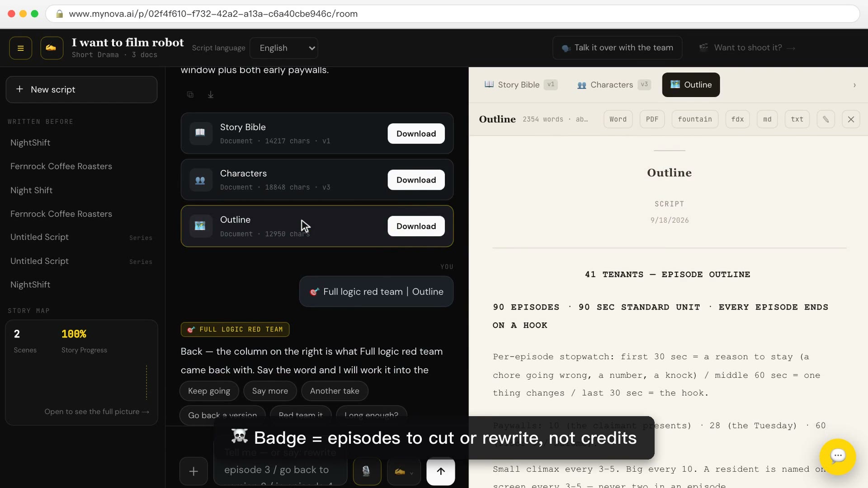Click the microphone voice input icon
The height and width of the screenshot is (488, 868).
point(367,471)
